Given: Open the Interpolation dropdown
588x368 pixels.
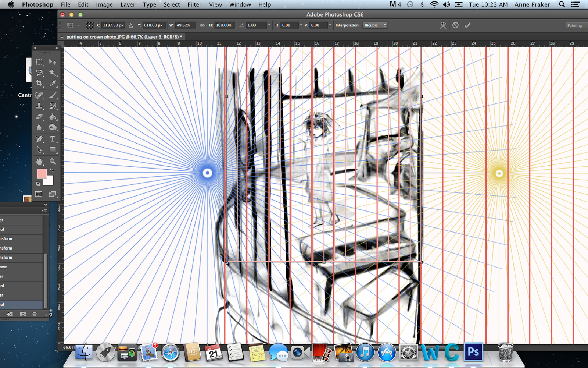Looking at the screenshot, I should [x=375, y=25].
